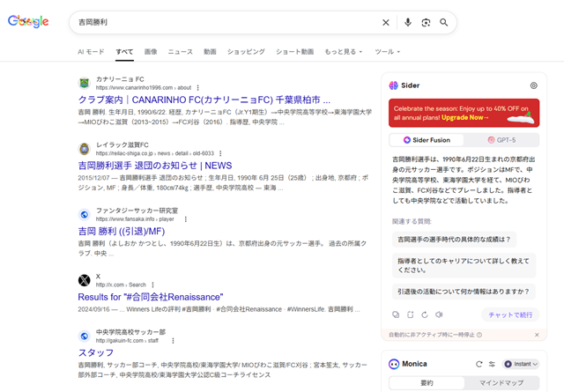Copy the Sider answer with copy icon

[x=397, y=314]
